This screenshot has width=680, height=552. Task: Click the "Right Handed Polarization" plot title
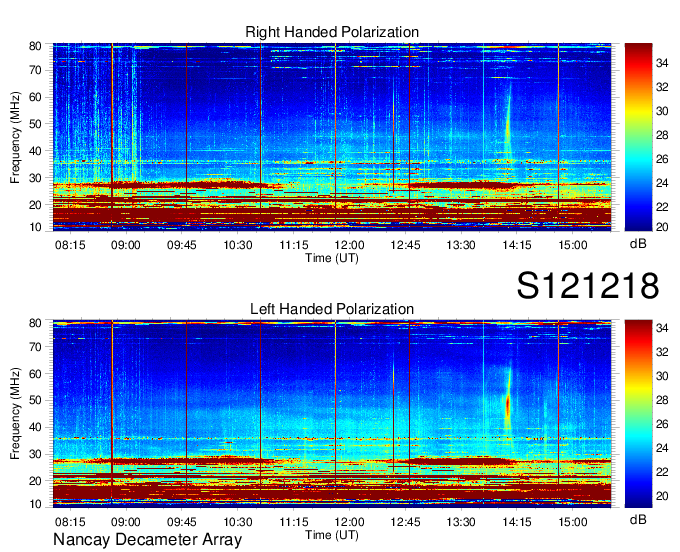(x=332, y=32)
